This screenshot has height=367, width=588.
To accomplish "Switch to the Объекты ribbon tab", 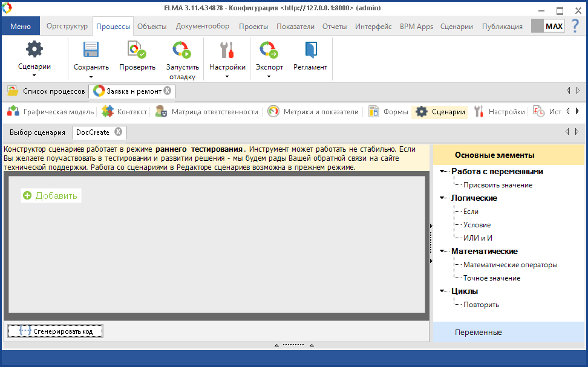I will [x=152, y=26].
